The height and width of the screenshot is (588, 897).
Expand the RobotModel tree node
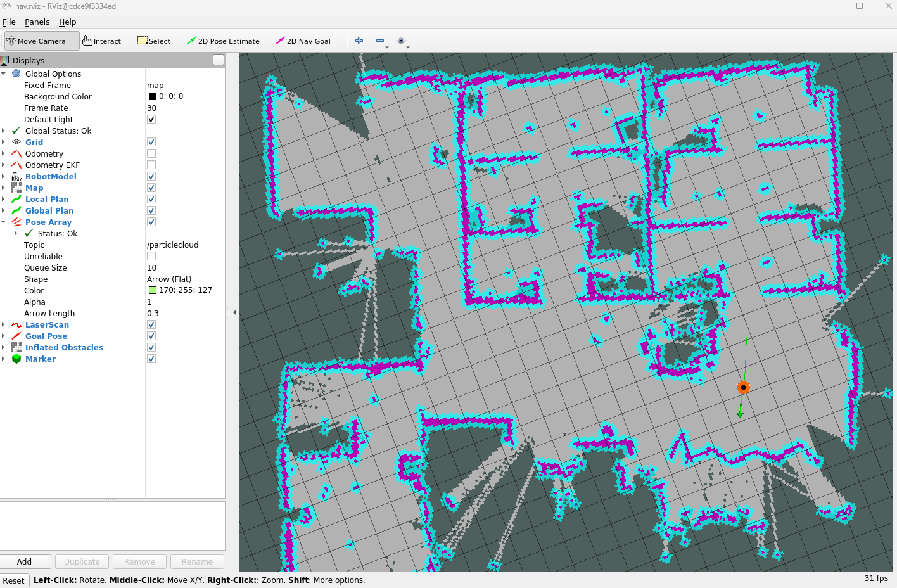(3, 176)
